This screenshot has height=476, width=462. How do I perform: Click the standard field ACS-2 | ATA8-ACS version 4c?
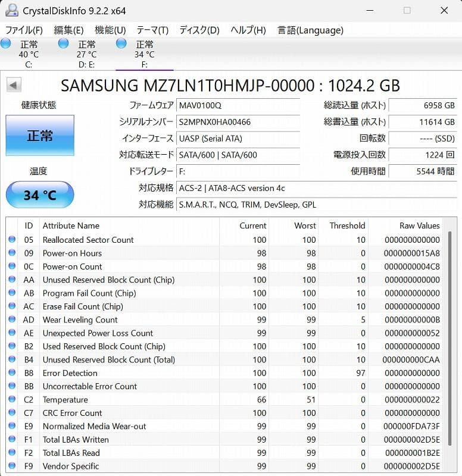(317, 188)
